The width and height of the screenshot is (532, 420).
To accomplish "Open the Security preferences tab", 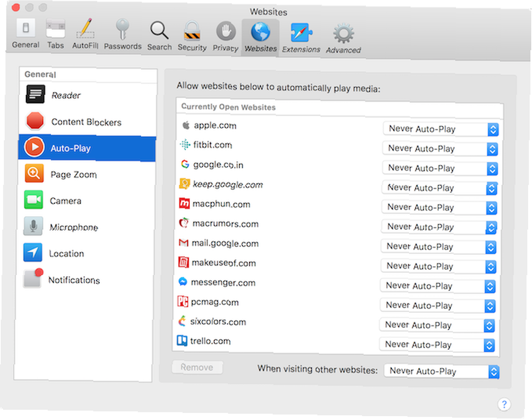I will click(x=192, y=36).
